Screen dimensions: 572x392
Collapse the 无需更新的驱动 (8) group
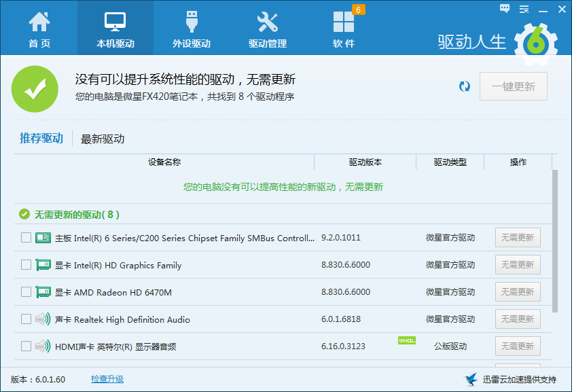(23, 215)
